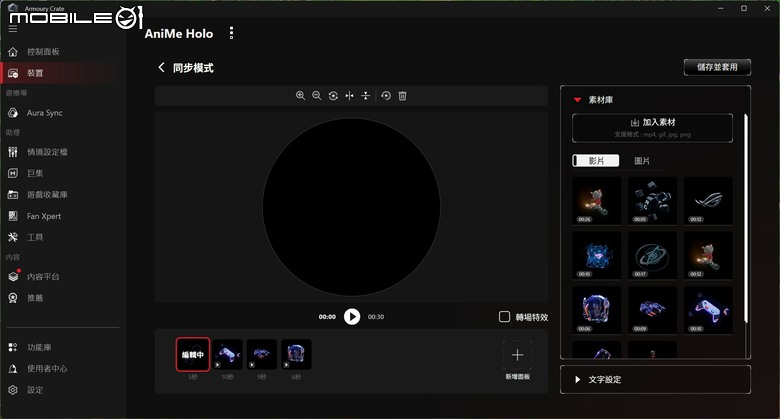Pick the 00:10 gamepad video
The height and width of the screenshot is (419, 780).
click(x=708, y=310)
